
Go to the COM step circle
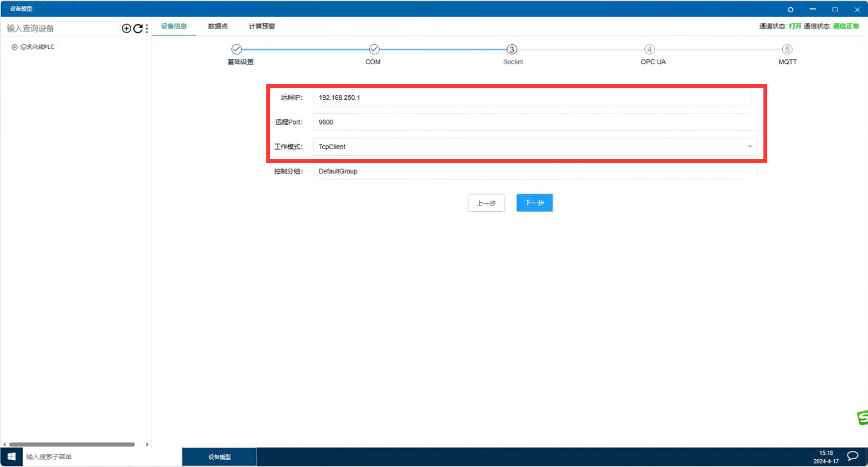pos(374,49)
